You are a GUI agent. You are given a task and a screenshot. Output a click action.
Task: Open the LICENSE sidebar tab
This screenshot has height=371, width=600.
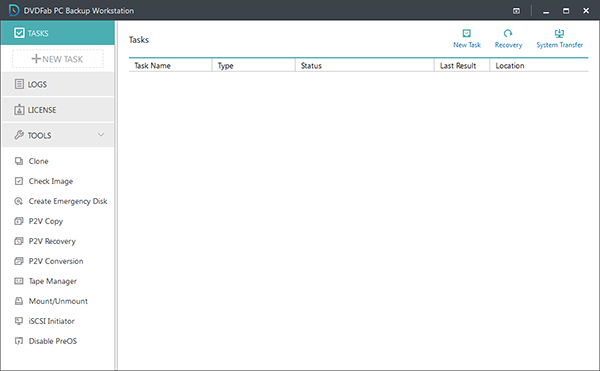click(58, 110)
